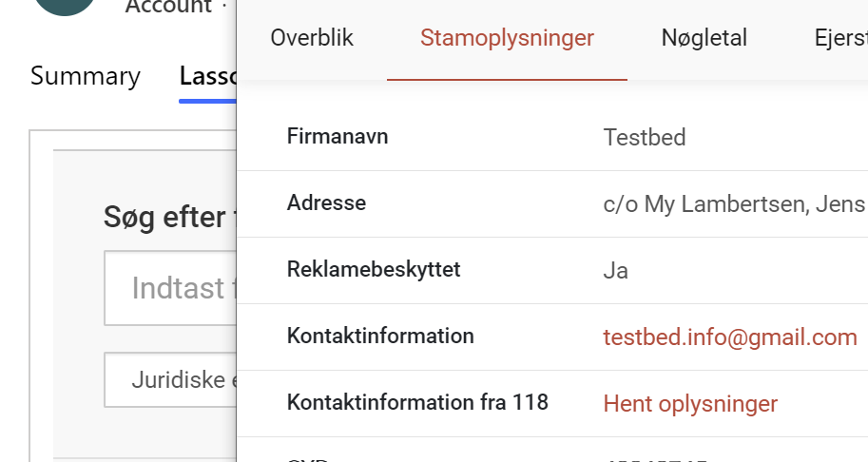This screenshot has height=462, width=868.
Task: Open the Overblik tab
Action: 312,38
